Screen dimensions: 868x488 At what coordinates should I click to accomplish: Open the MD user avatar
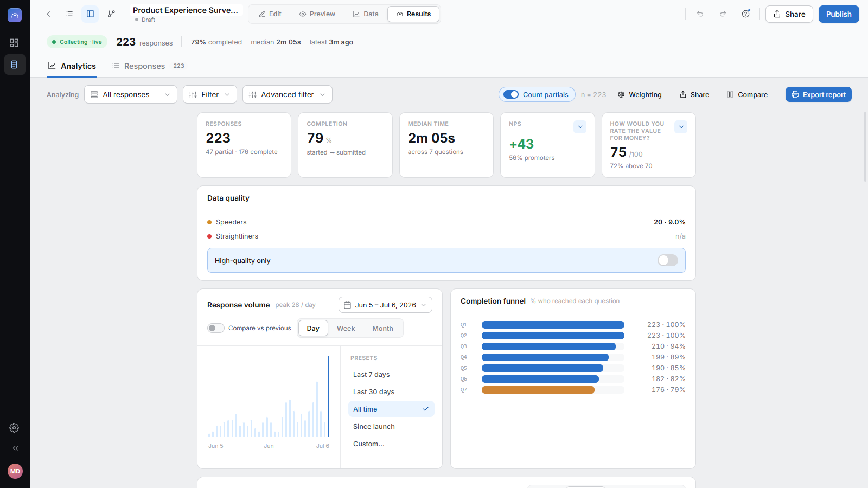(15, 471)
